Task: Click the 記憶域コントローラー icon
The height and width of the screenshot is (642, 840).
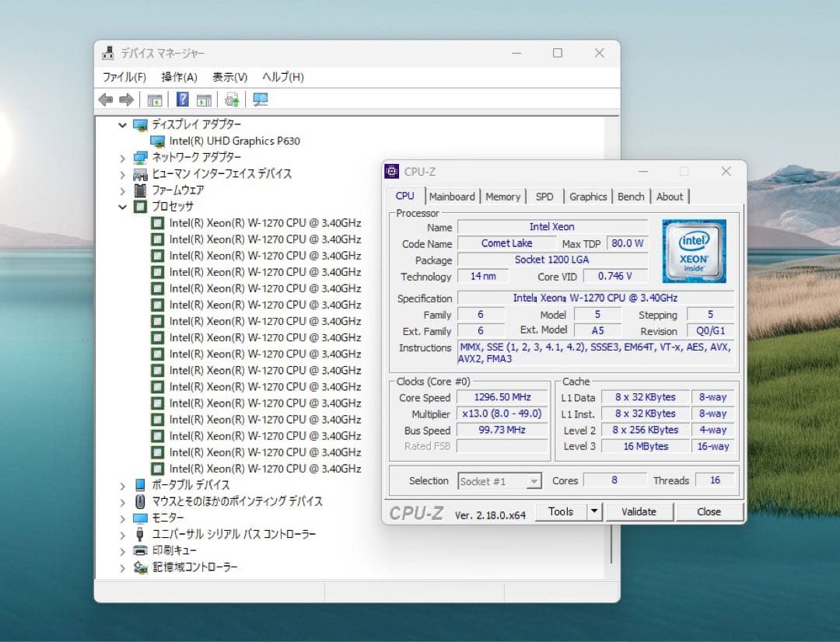Action: coord(140,567)
